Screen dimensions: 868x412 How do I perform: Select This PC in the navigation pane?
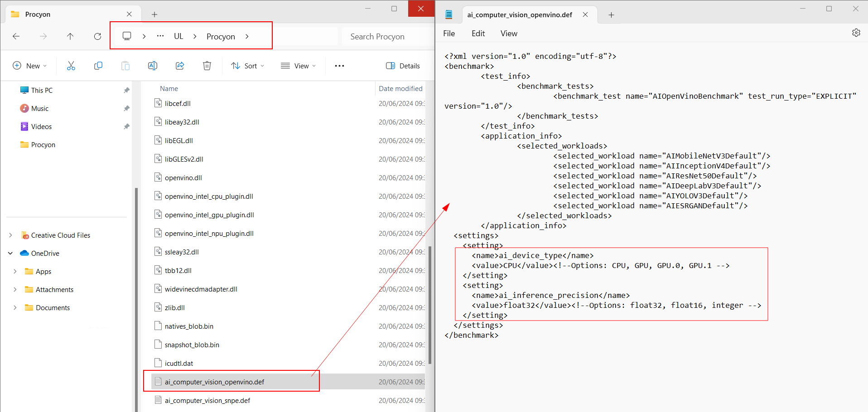tap(42, 90)
